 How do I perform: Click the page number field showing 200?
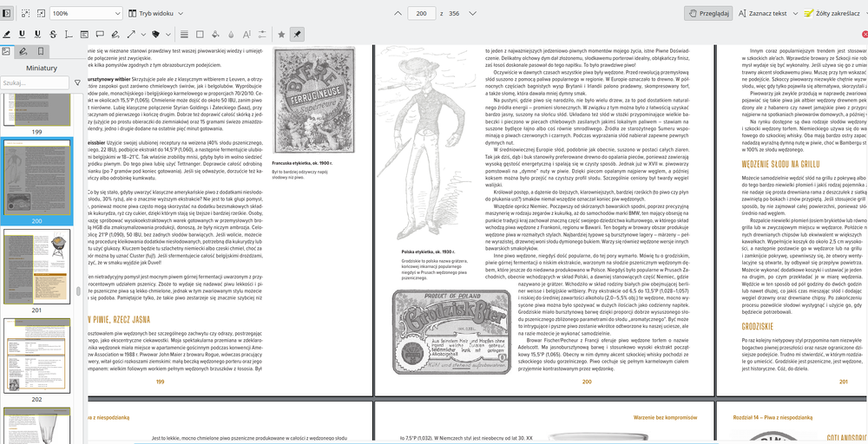[x=421, y=14]
